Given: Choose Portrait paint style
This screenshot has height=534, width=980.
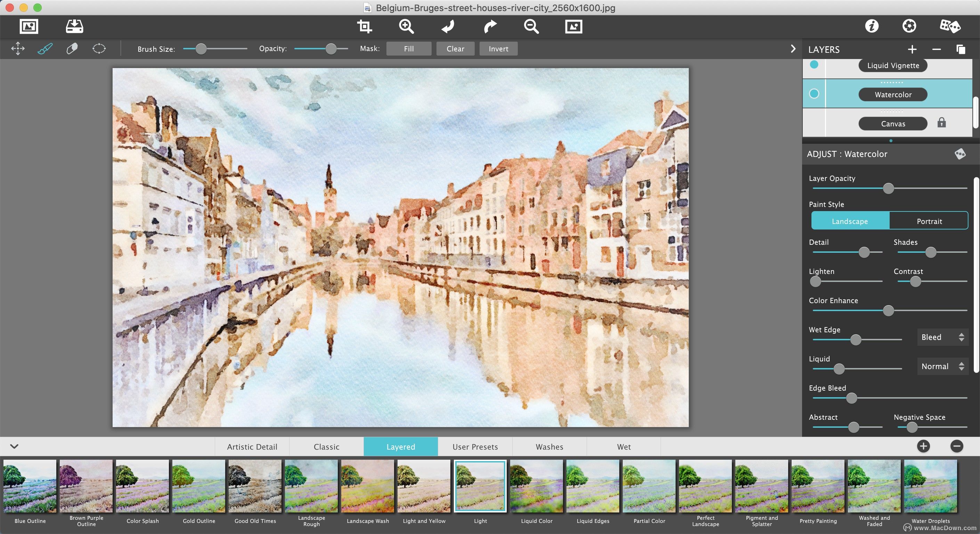Looking at the screenshot, I should [929, 221].
